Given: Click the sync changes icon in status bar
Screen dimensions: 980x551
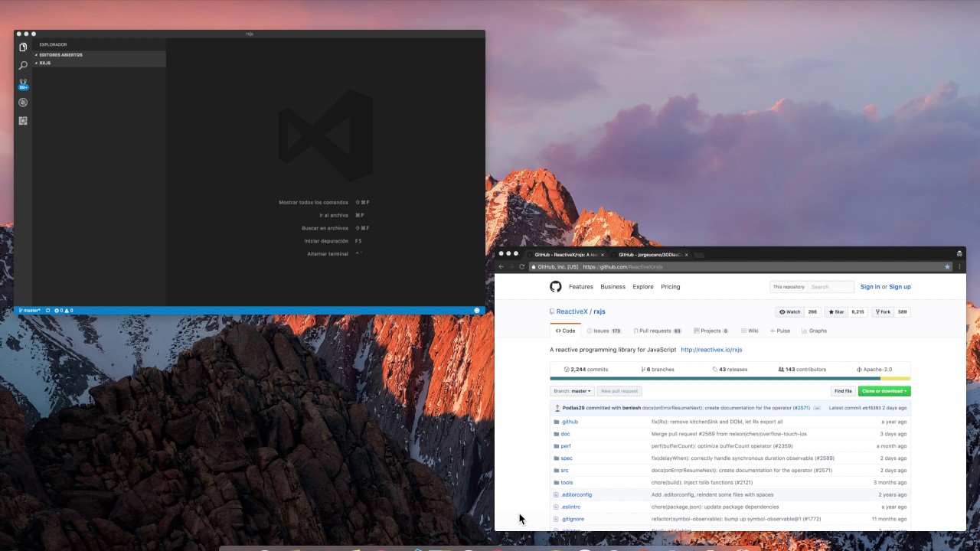Looking at the screenshot, I should (47, 311).
